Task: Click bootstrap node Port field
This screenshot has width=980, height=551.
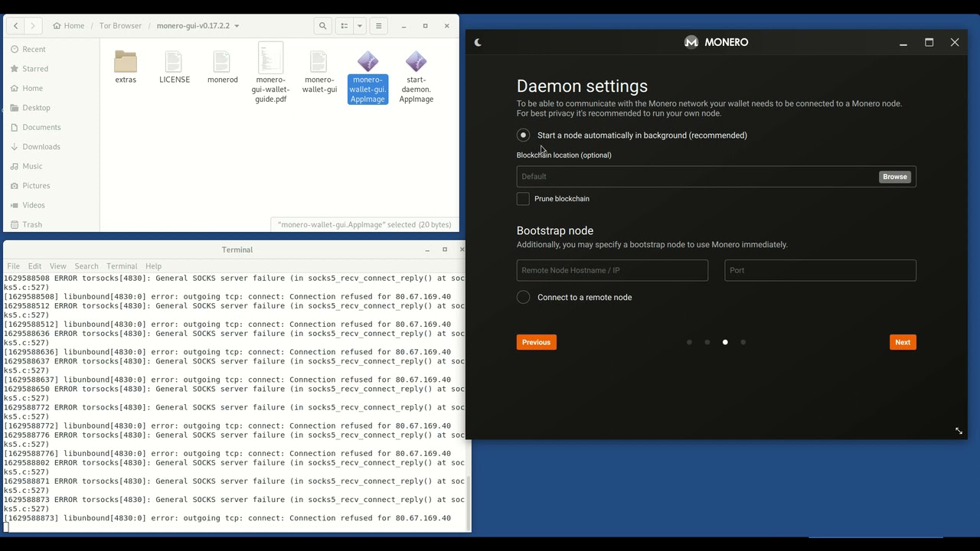Action: click(x=820, y=270)
